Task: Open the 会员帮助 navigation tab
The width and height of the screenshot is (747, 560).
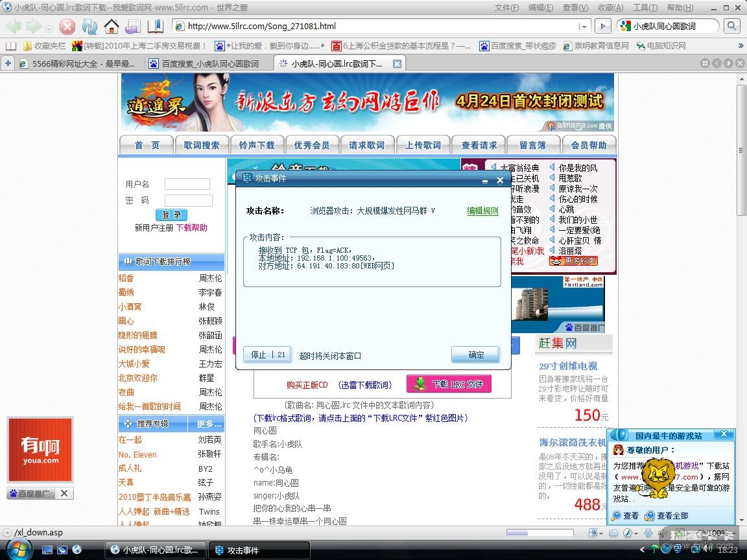Action: [x=589, y=145]
